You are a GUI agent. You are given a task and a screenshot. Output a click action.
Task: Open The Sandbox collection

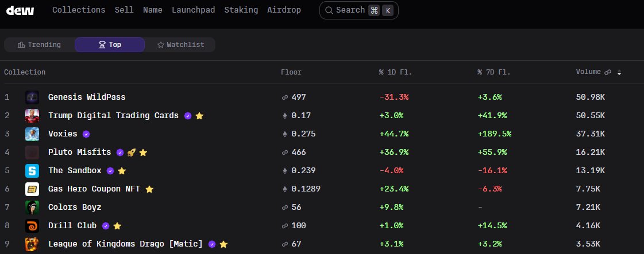[75, 170]
